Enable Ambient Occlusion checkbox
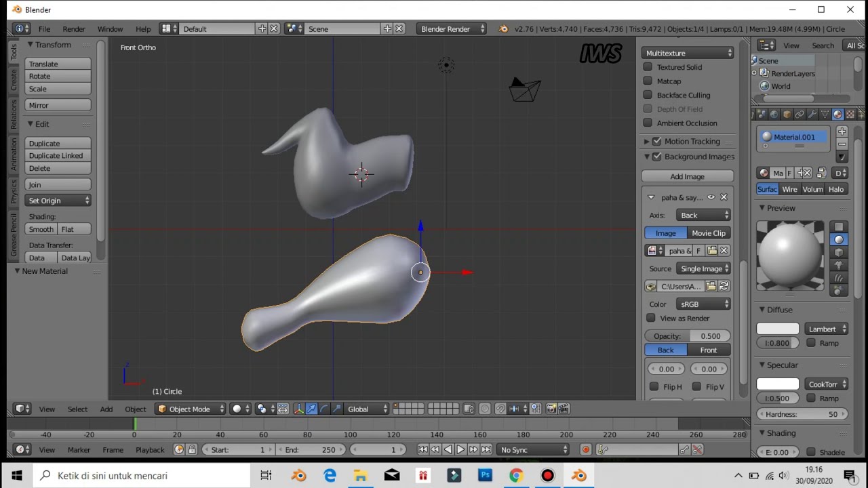The image size is (868, 488). point(648,123)
